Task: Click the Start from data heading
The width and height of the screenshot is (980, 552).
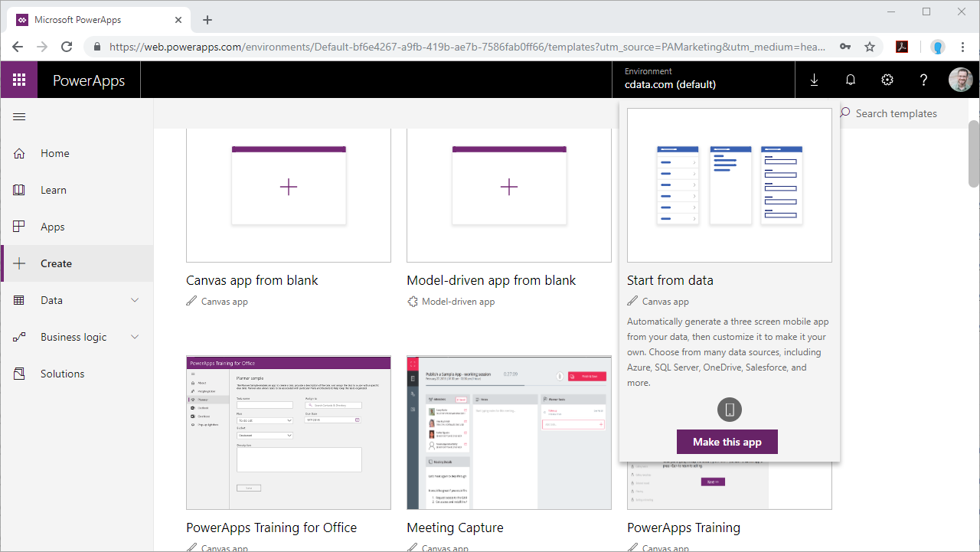Action: pyautogui.click(x=670, y=280)
